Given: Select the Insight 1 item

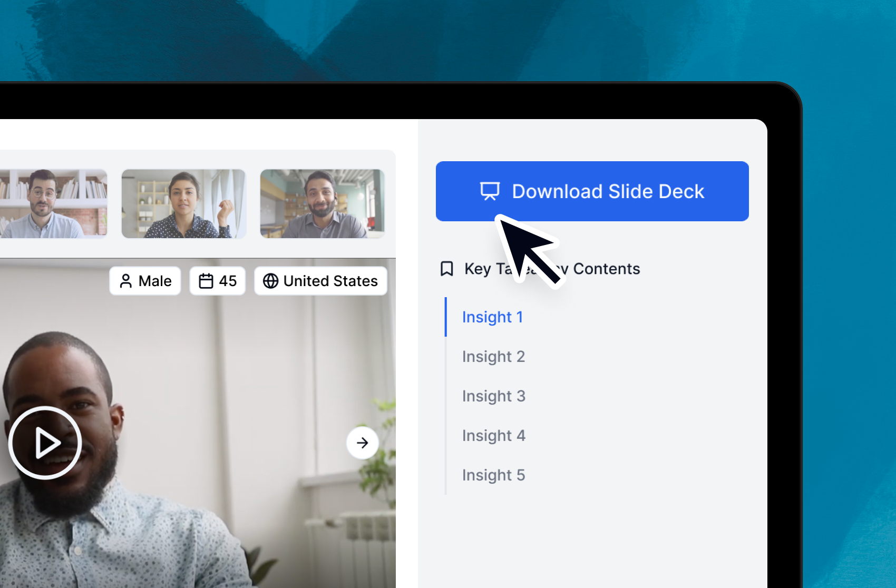Looking at the screenshot, I should click(x=492, y=317).
